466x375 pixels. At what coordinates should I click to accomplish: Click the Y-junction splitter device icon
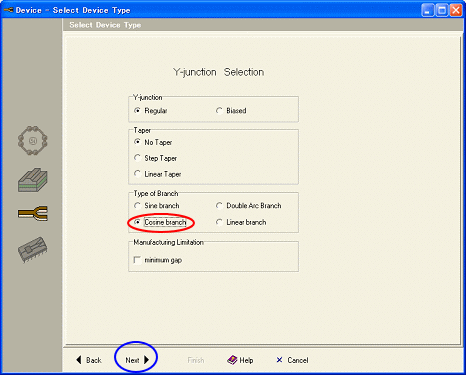pos(33,213)
